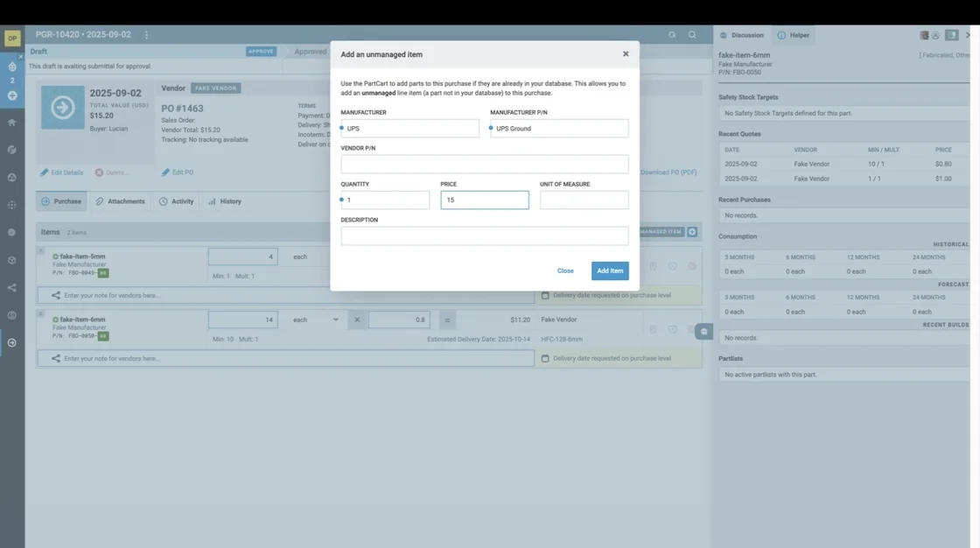980x548 pixels.
Task: Click the Edit Details pencil link
Action: tap(61, 172)
